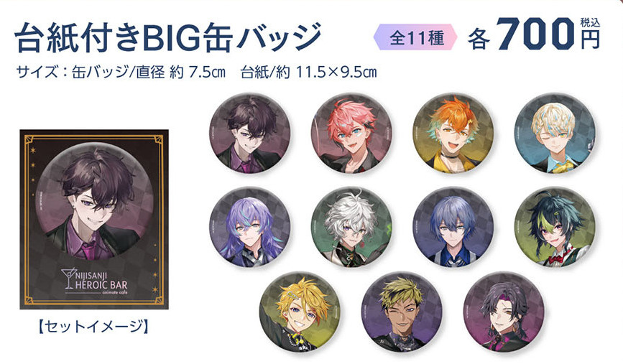Viewport: 623px width, 364px height.
Task: Select the purple headband character badge
Action: [504, 312]
